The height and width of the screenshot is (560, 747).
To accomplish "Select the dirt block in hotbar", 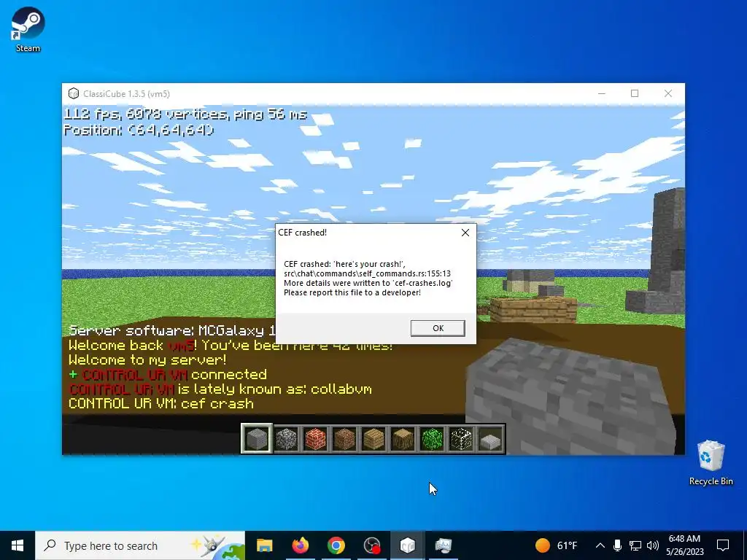I will click(x=344, y=438).
